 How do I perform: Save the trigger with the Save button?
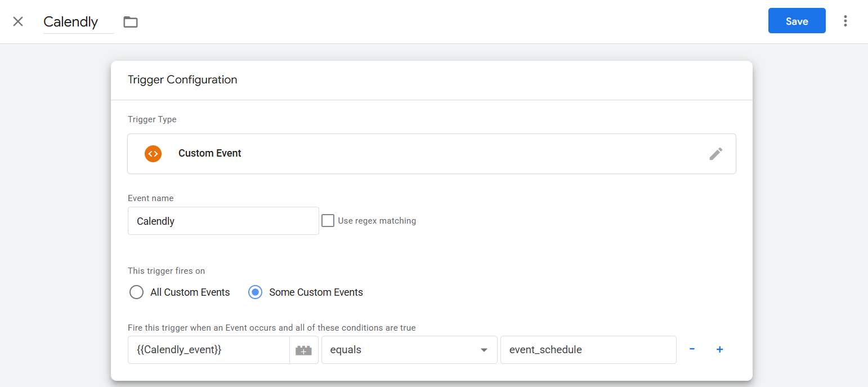pyautogui.click(x=797, y=21)
